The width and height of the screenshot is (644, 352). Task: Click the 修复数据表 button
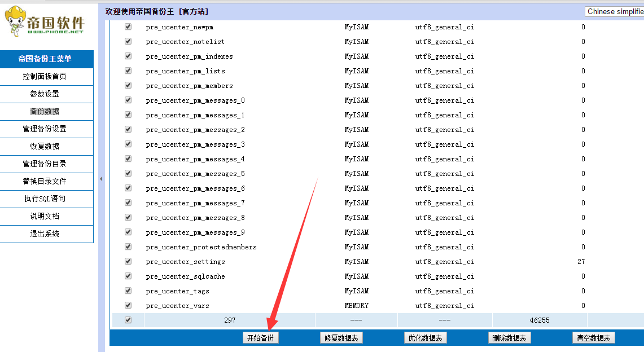coord(341,338)
